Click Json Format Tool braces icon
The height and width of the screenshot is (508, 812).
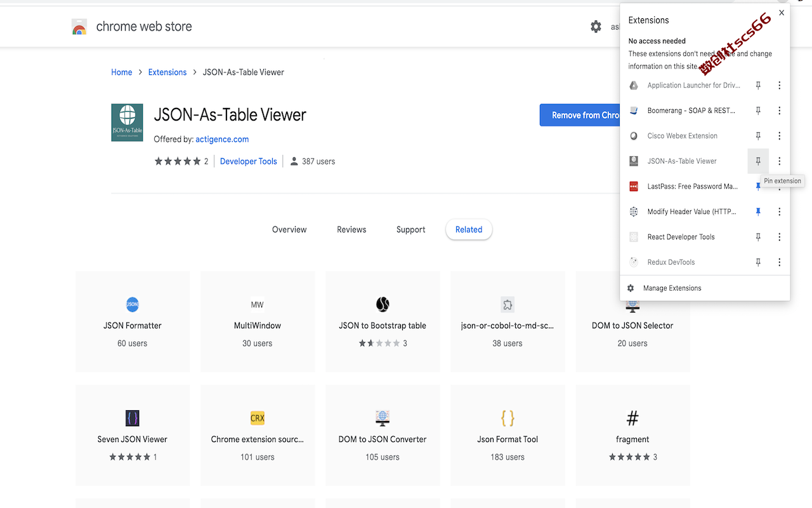click(x=507, y=418)
